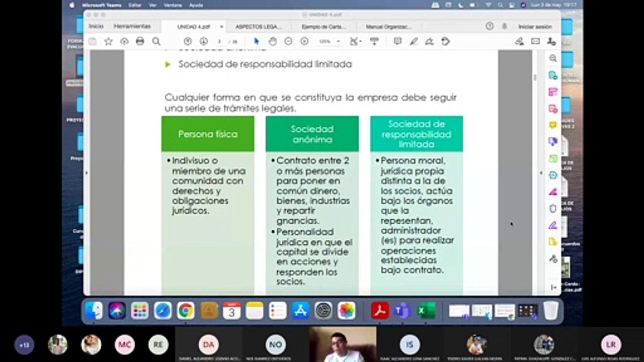The image size is (644, 362).
Task: Open the Ventana menu in the menu bar
Action: pos(173,5)
